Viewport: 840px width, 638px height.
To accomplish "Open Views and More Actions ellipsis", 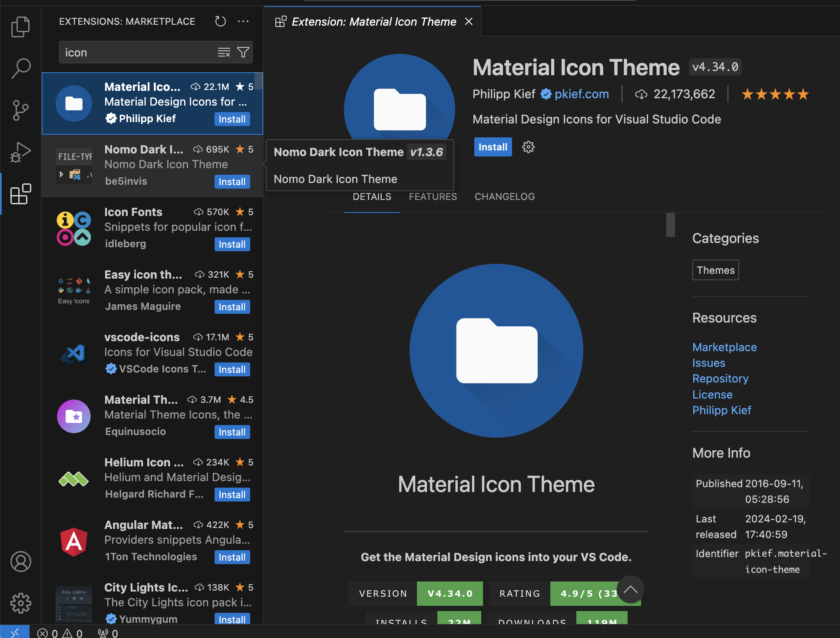I will [x=243, y=21].
